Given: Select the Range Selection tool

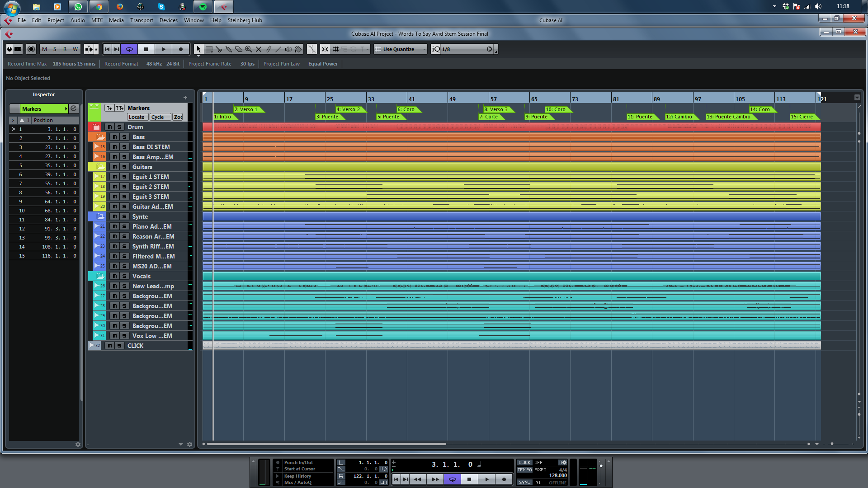Looking at the screenshot, I should [x=209, y=49].
